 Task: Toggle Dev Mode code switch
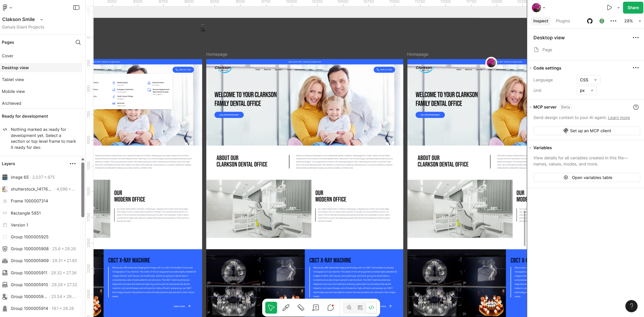371,308
